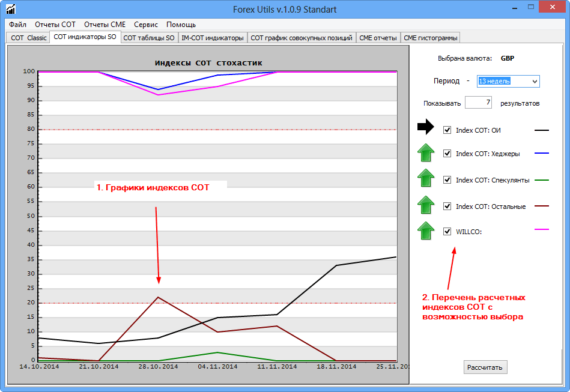570x392 pixels.
Task: Toggle the Index COT: Хеджеры checkbox
Action: click(447, 153)
